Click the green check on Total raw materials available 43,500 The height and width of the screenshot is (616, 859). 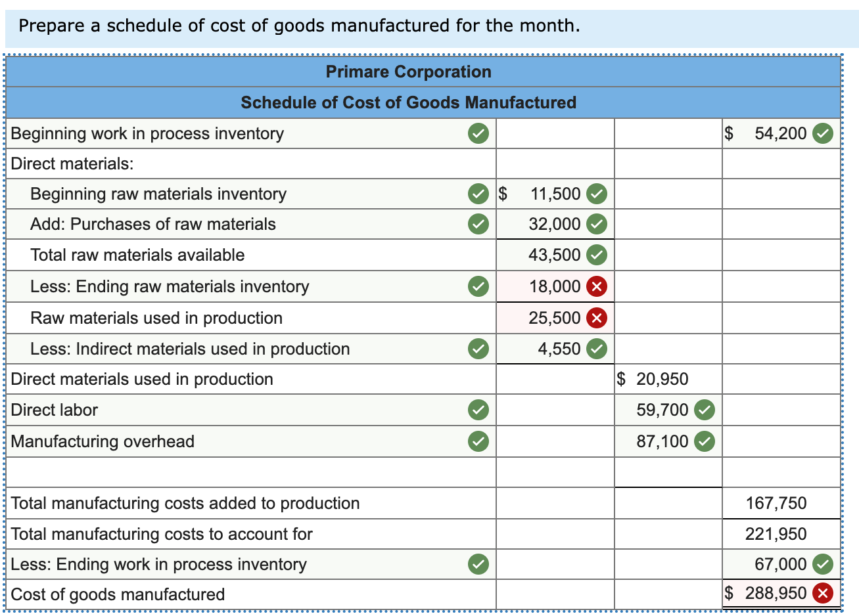point(596,255)
